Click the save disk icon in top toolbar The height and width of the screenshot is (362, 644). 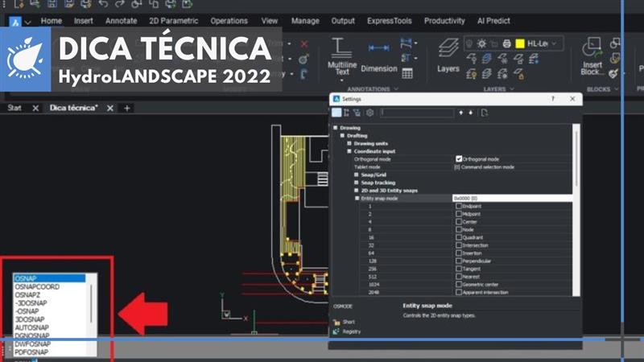tap(52, 4)
